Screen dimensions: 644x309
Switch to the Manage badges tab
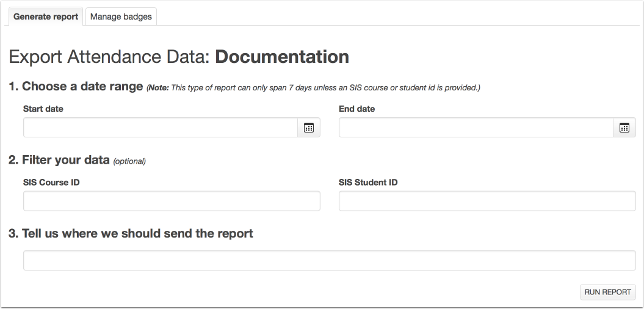(121, 16)
